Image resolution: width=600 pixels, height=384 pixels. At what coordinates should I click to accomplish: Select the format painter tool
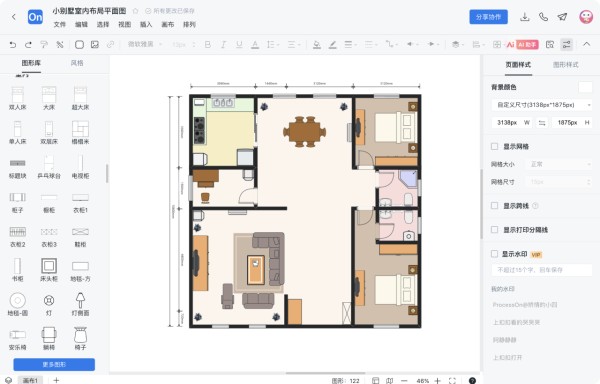[x=44, y=45]
